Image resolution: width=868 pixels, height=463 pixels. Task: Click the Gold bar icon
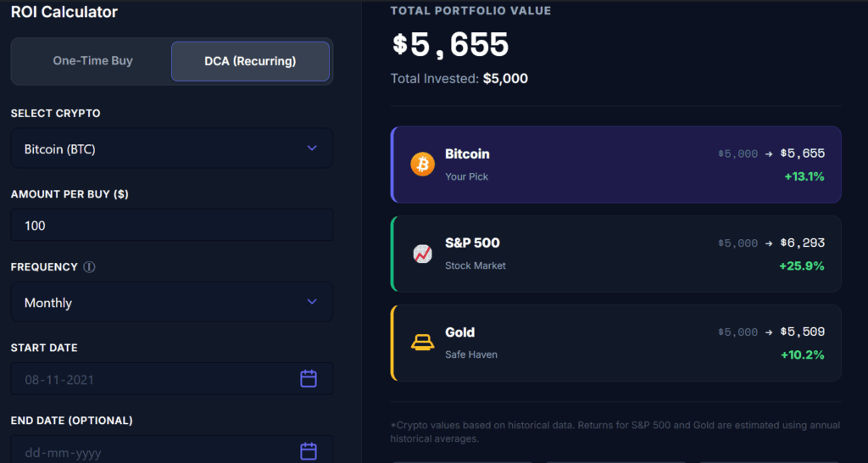click(x=422, y=342)
